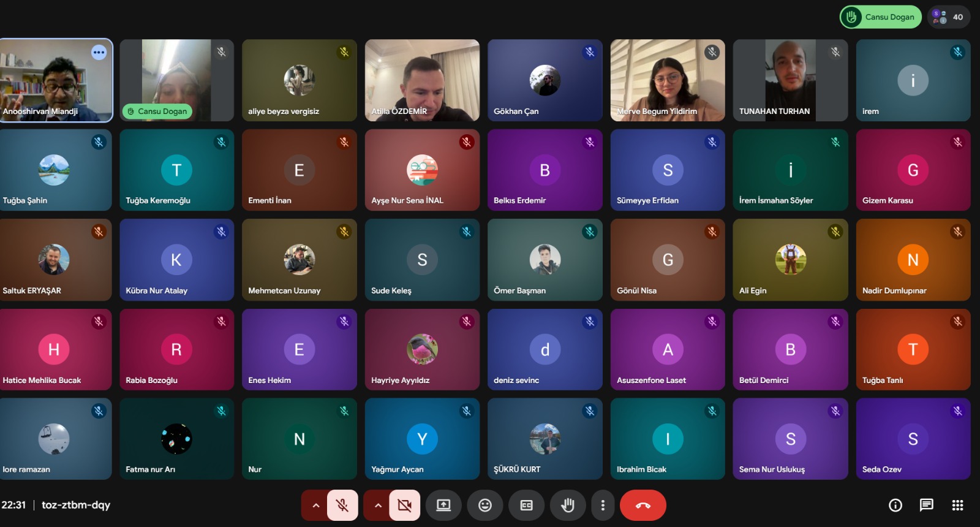Start presenting your screen

click(443, 505)
